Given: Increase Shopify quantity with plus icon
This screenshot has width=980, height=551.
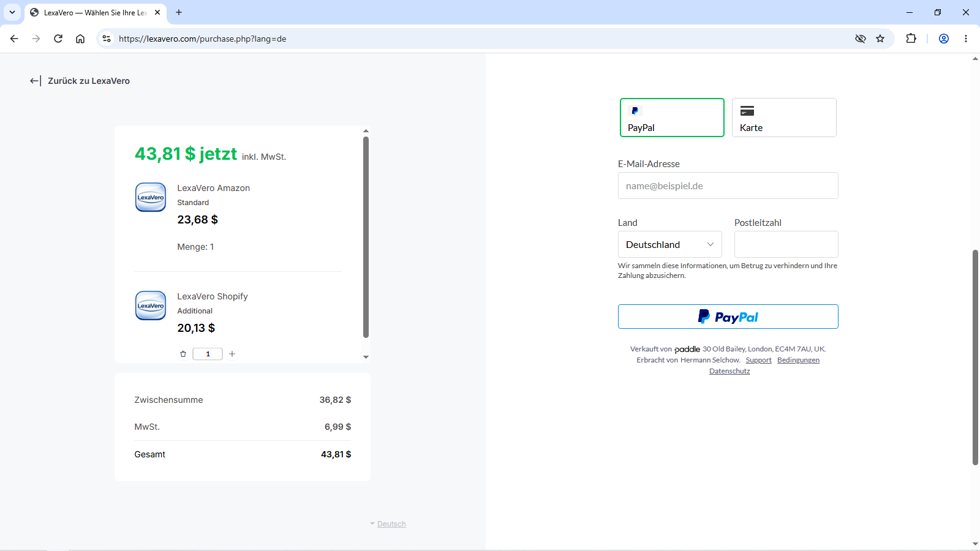Looking at the screenshot, I should [232, 354].
